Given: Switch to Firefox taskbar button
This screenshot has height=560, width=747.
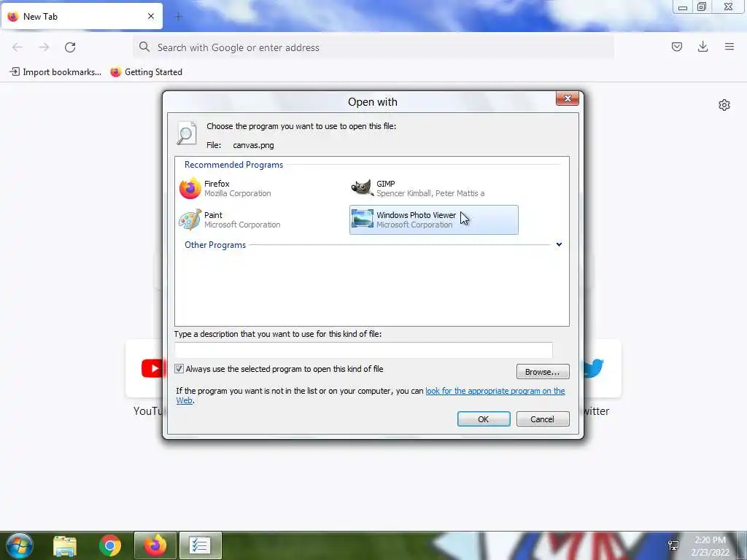Looking at the screenshot, I should pos(155,545).
